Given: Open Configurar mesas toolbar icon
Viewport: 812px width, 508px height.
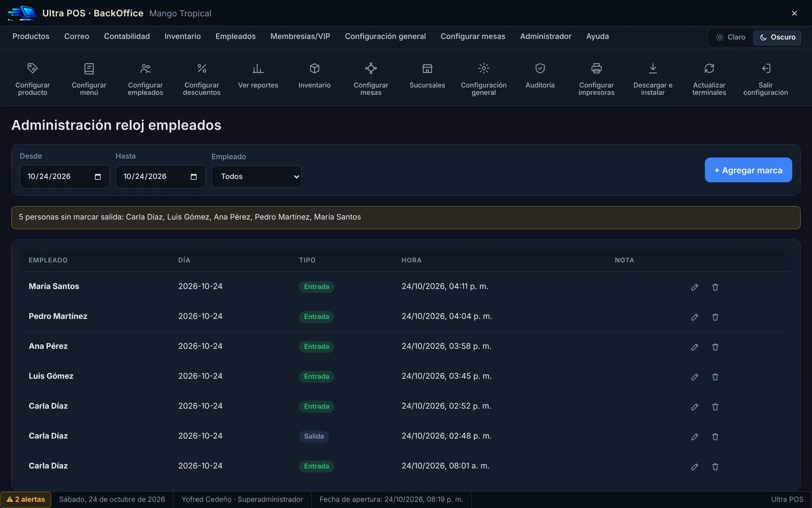Looking at the screenshot, I should [x=371, y=69].
